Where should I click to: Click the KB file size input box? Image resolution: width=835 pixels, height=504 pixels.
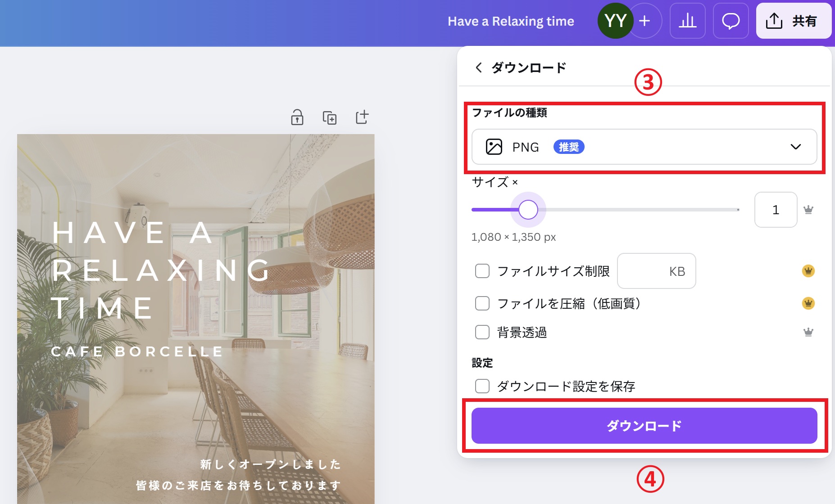click(x=656, y=271)
